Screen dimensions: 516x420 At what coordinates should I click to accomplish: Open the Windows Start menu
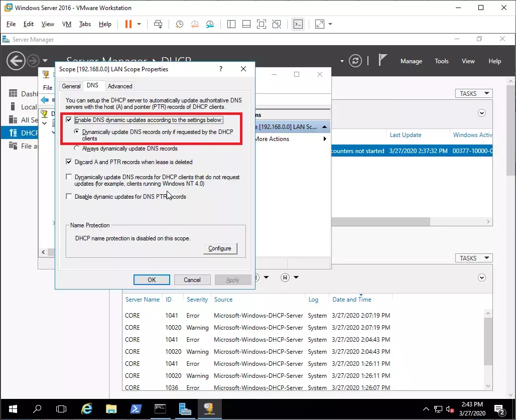13,409
